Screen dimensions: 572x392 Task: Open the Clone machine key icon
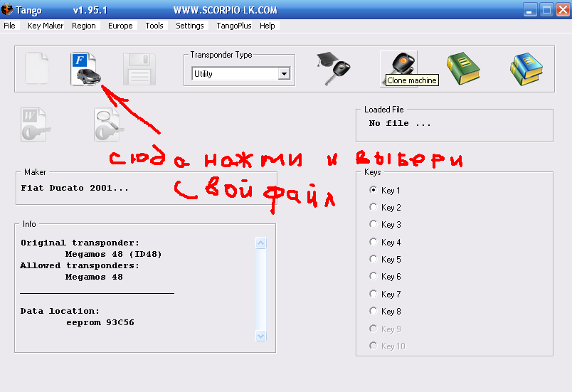398,68
